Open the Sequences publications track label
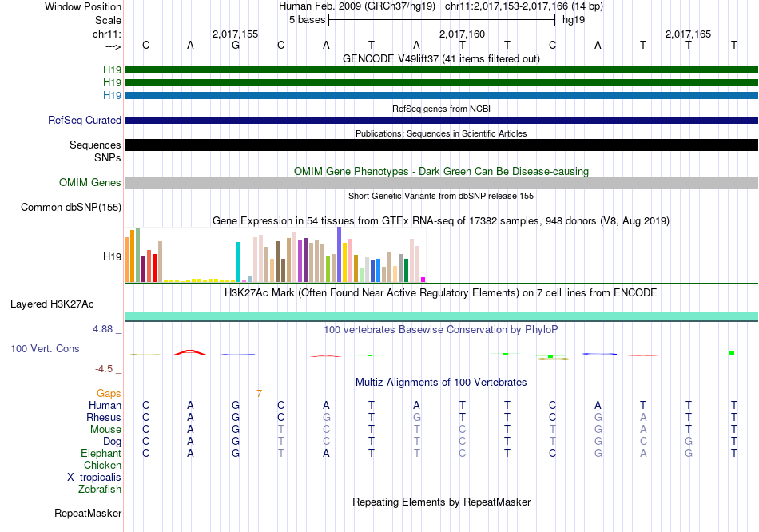 coord(95,145)
